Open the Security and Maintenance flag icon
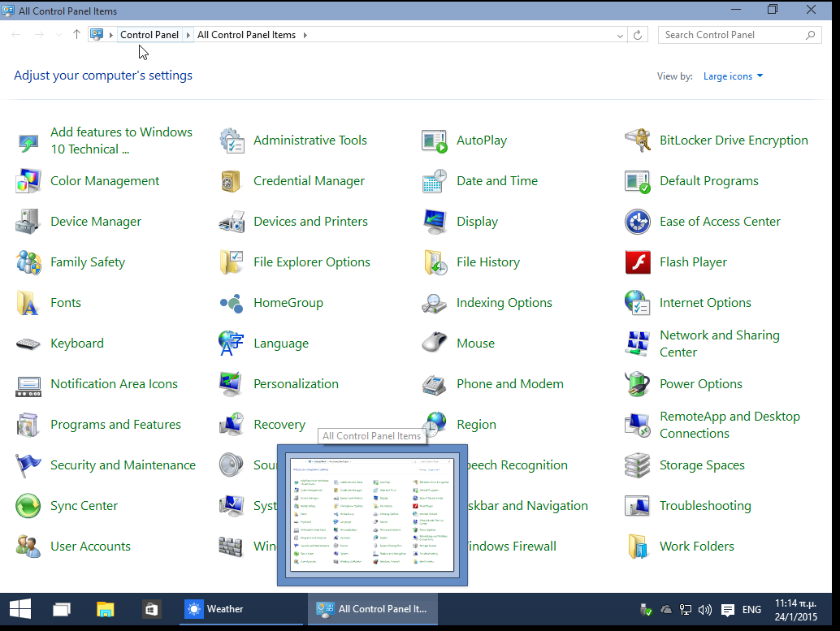 (28, 465)
